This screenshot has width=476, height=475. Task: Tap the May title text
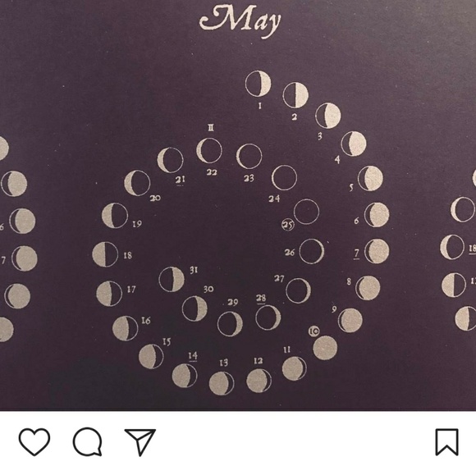tap(240, 21)
